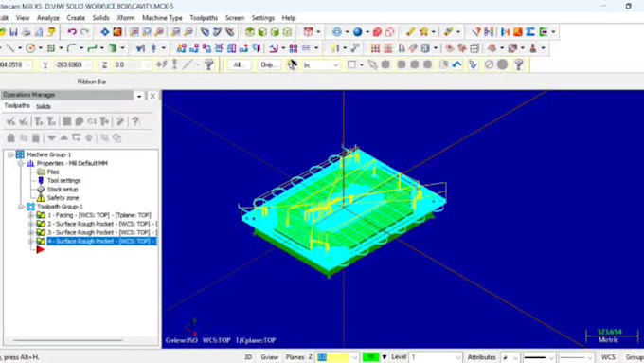Select Files in the properties tree
The width and height of the screenshot is (644, 363).
[53, 172]
